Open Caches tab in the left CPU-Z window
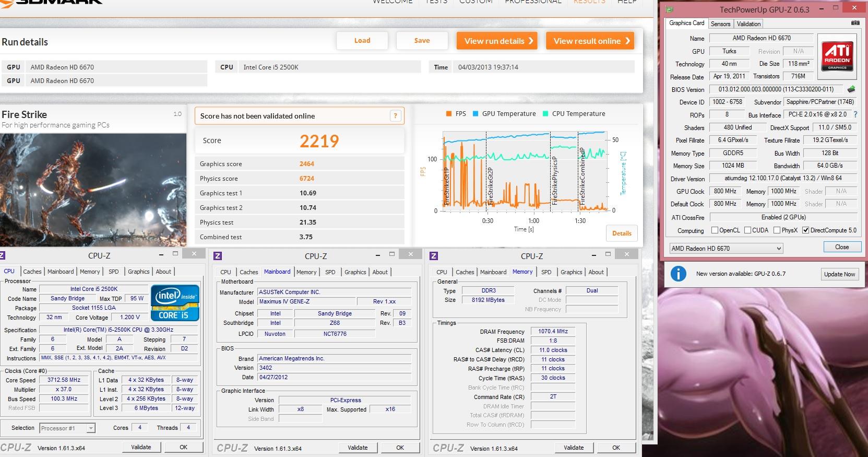The height and width of the screenshot is (457, 868). [x=32, y=272]
